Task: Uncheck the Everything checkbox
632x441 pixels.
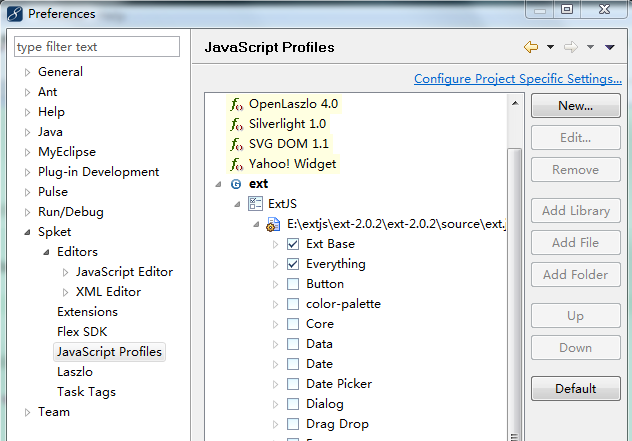Action: coord(293,264)
